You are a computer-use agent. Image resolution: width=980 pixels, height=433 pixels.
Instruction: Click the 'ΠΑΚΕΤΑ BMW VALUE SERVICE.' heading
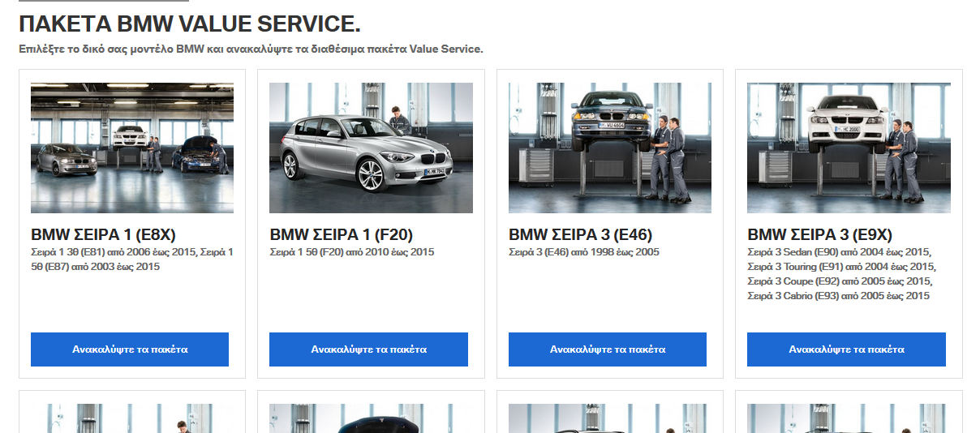point(190,23)
